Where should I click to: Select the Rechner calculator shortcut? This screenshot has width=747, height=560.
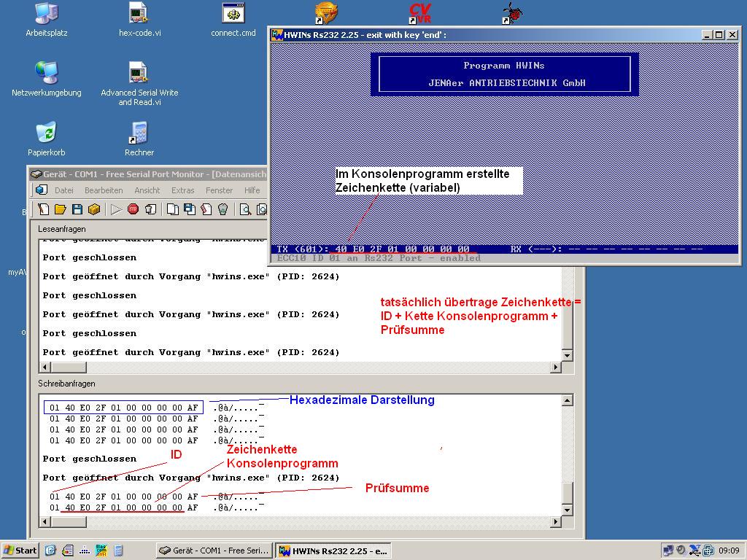pos(139,139)
